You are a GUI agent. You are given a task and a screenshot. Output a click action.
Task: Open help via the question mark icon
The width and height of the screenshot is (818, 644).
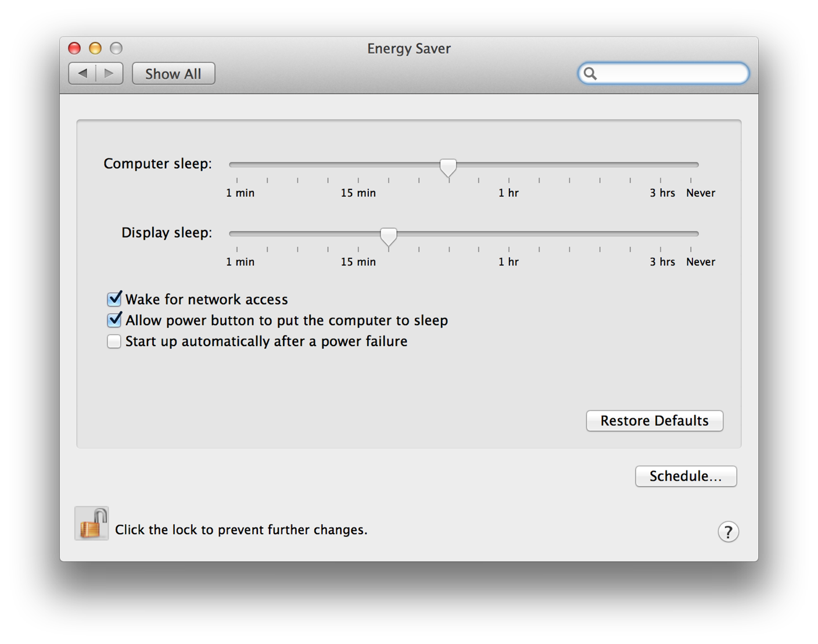click(x=729, y=531)
